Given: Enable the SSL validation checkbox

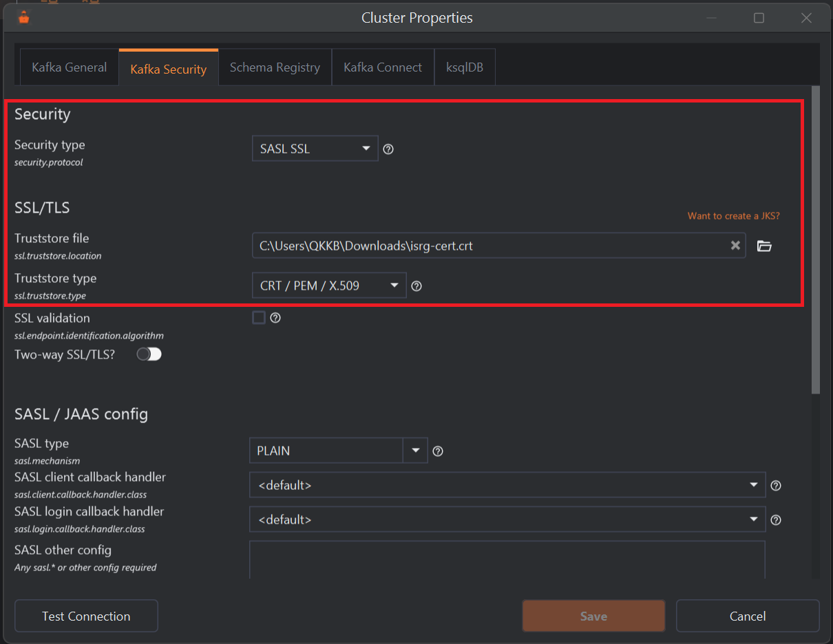Looking at the screenshot, I should [x=259, y=317].
